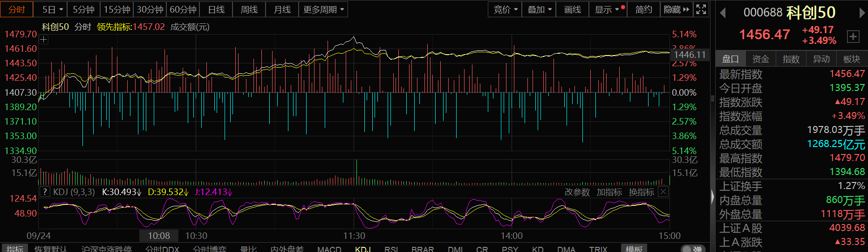Toggle the 弹 switch at bottom right

(x=691, y=249)
